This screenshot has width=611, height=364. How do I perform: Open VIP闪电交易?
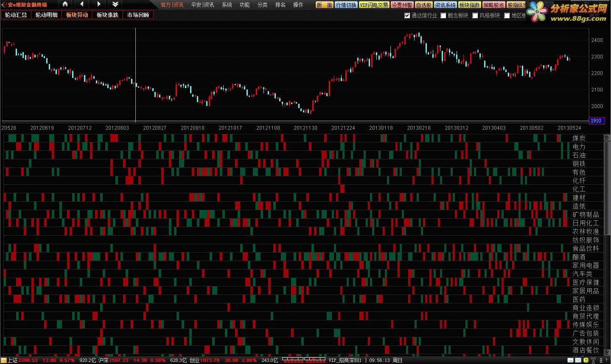[x=374, y=5]
